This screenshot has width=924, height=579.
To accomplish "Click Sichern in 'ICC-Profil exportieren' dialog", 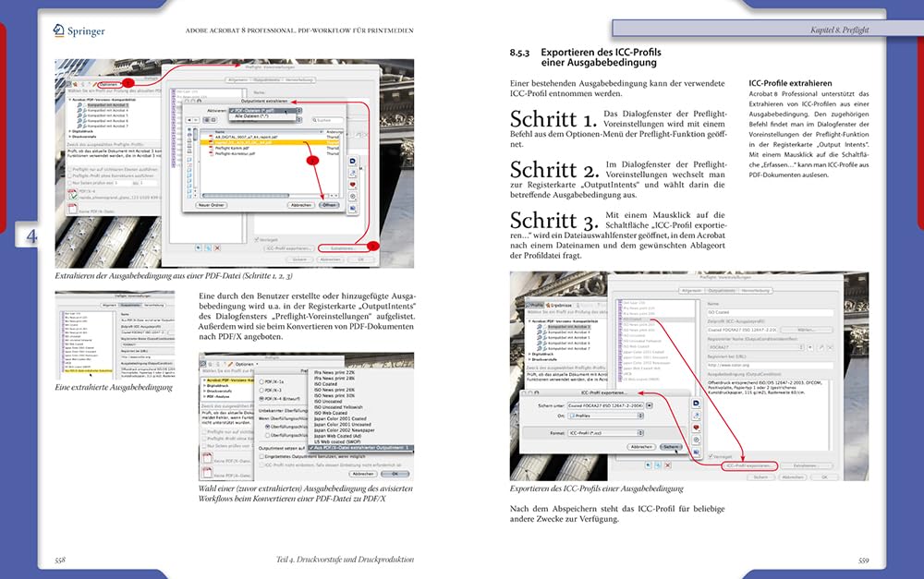I will pos(671,447).
